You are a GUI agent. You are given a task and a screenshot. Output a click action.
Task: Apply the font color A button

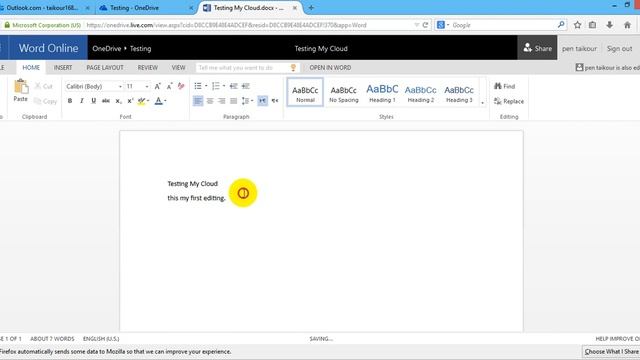pyautogui.click(x=158, y=101)
